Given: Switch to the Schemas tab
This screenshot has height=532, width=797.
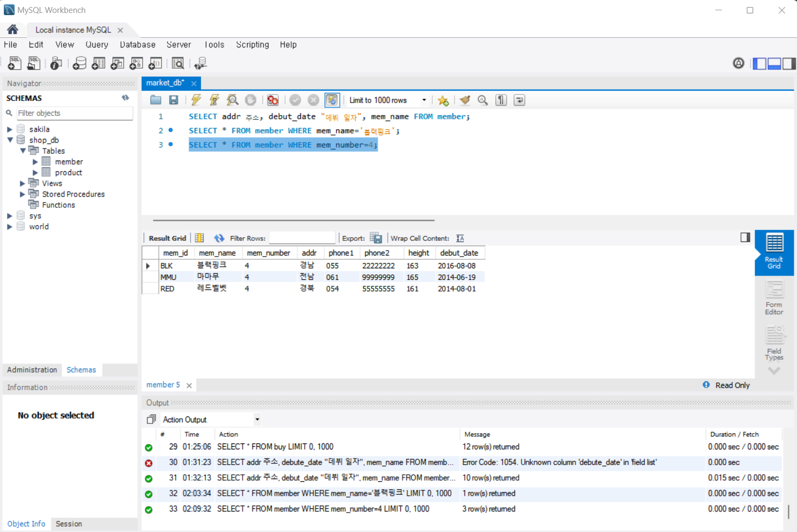Looking at the screenshot, I should [81, 369].
